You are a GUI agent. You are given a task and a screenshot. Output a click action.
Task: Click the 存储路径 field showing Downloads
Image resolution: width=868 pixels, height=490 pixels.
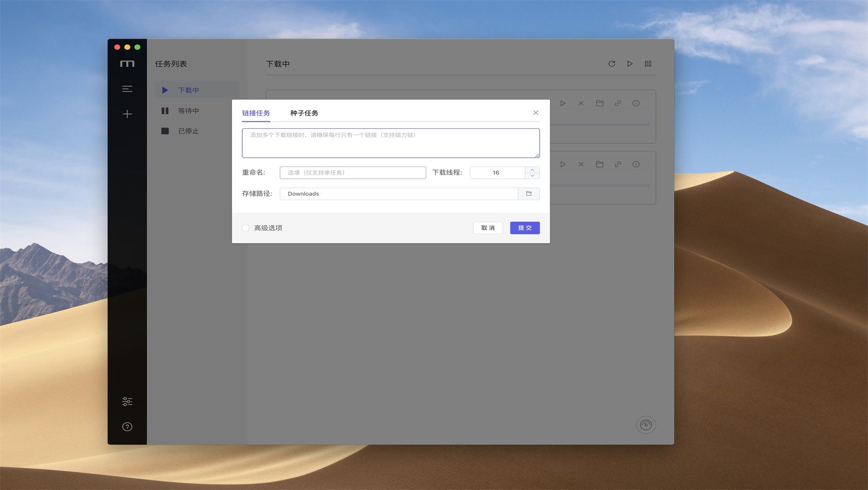(399, 194)
